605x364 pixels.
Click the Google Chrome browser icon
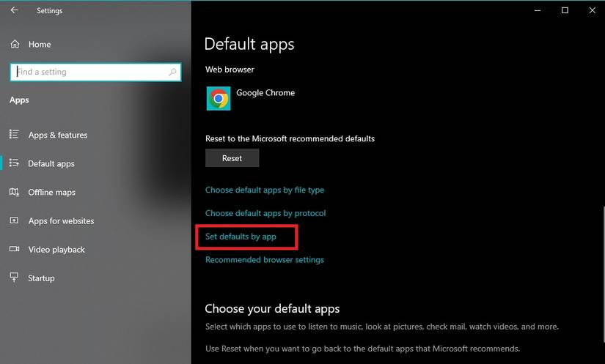click(219, 99)
